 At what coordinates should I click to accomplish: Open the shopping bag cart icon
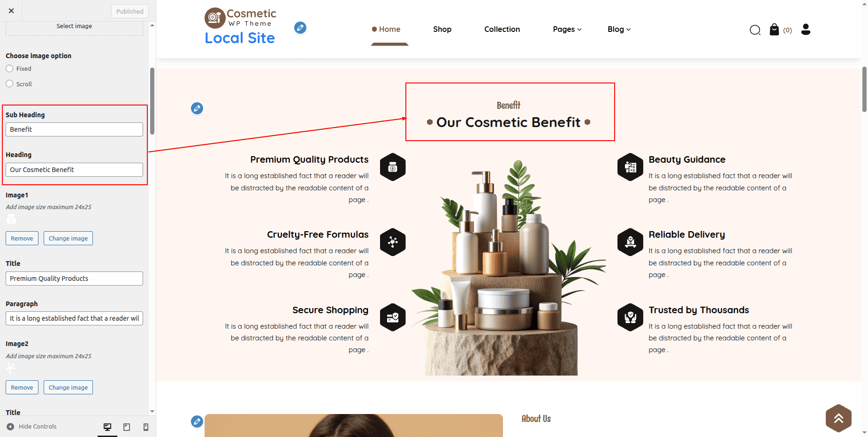pos(774,30)
